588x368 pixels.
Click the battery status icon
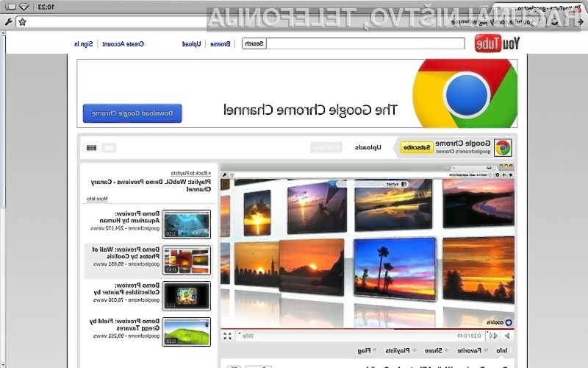coord(10,7)
